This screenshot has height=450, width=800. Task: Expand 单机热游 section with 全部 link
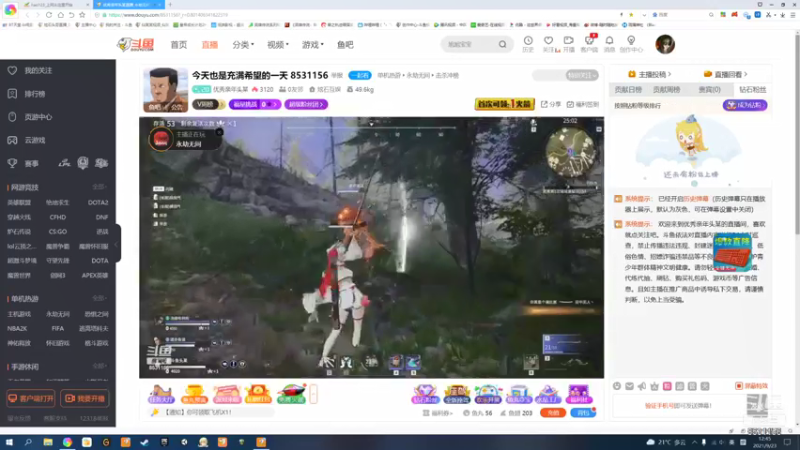(x=99, y=298)
